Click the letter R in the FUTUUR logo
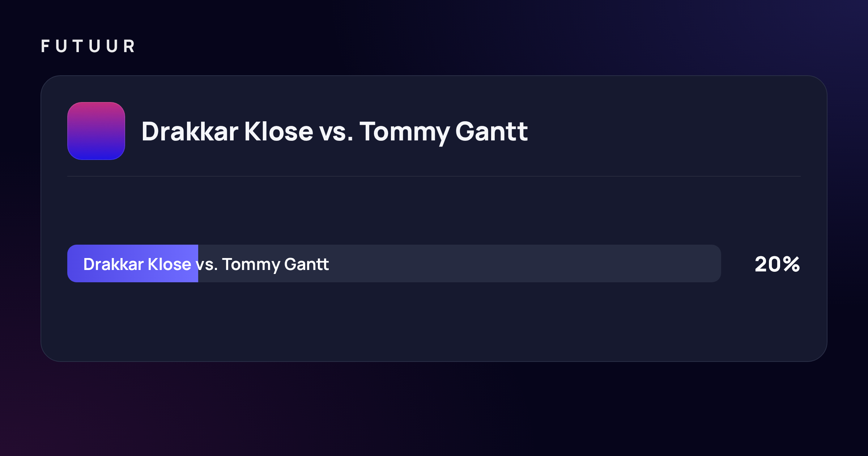The image size is (868, 456). coord(129,46)
